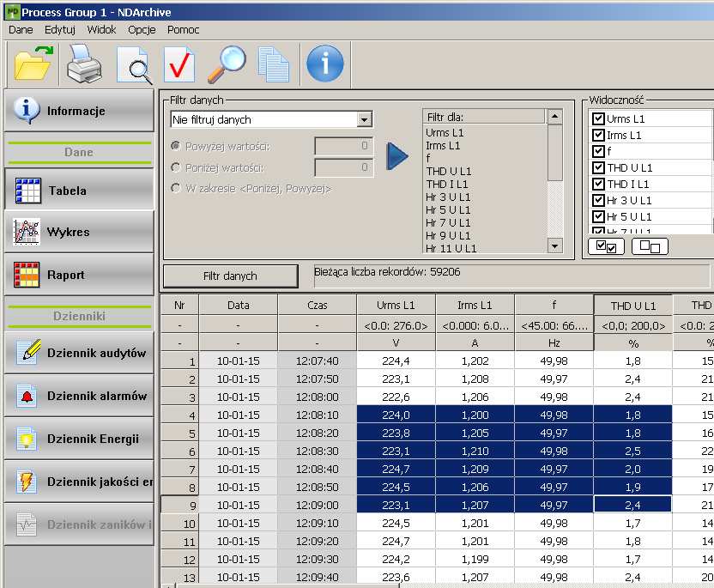Open the Nie filtruj danych dropdown
Screen dimensions: 714x588
click(363, 120)
